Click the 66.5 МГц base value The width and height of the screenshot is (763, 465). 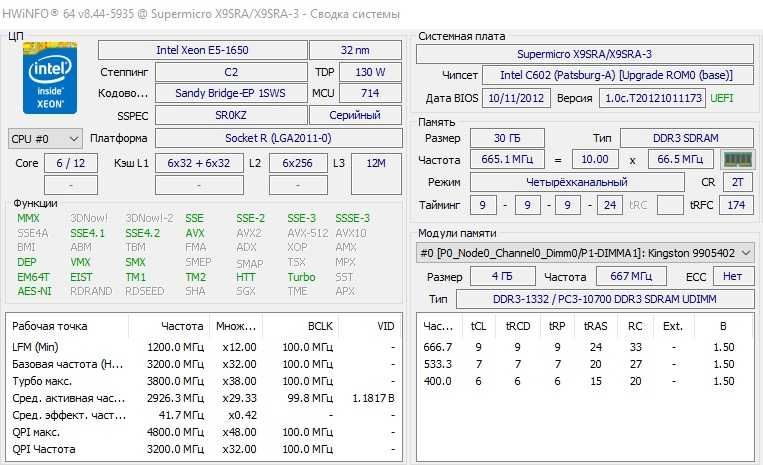(681, 160)
